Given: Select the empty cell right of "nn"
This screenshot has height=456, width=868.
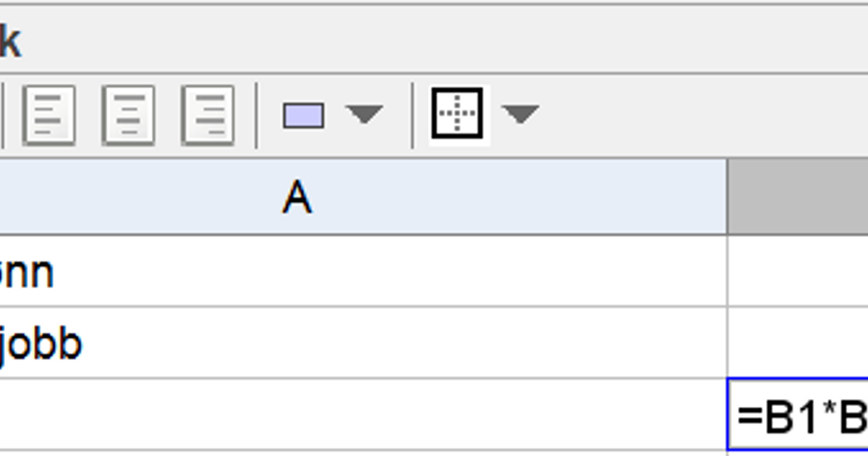Looking at the screenshot, I should 799,271.
